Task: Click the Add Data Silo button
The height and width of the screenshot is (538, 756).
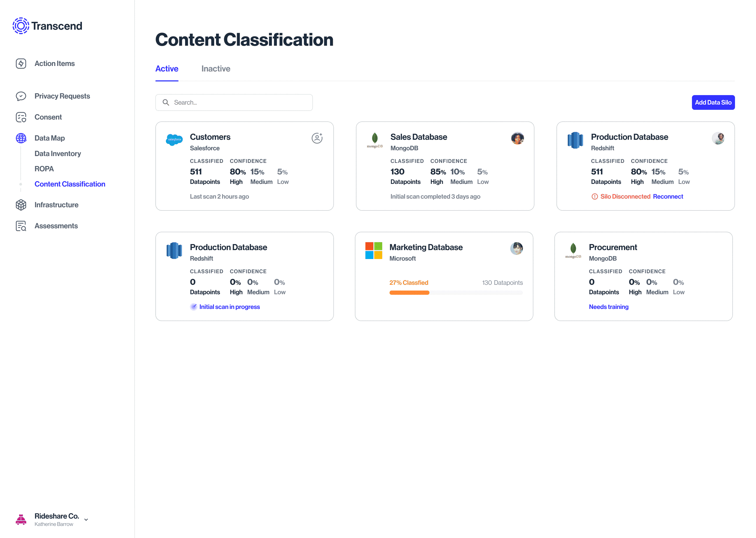Action: coord(713,103)
